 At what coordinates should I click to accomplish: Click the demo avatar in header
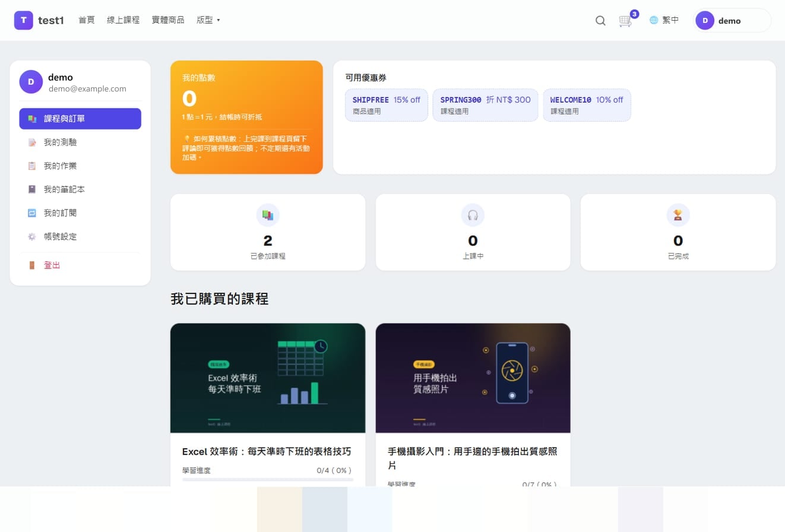tap(705, 20)
